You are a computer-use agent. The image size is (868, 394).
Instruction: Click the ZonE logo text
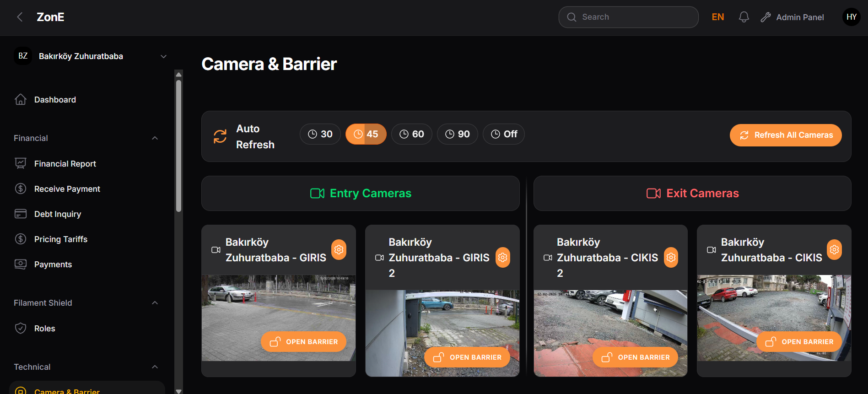pos(50,17)
